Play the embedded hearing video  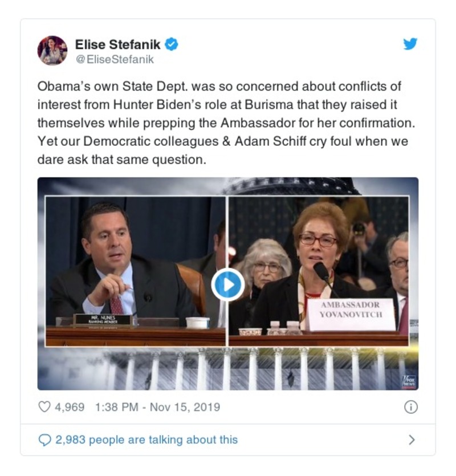(x=227, y=284)
